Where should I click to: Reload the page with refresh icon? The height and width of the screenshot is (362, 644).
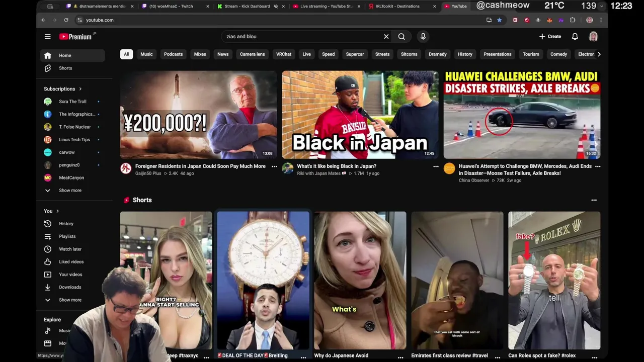pyautogui.click(x=66, y=20)
